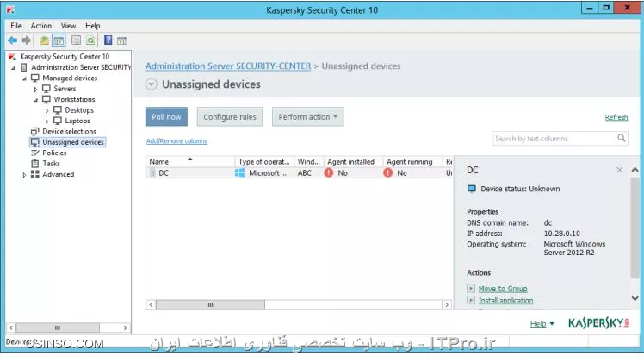Sort by the Name column header
This screenshot has width=644, height=362.
190,162
